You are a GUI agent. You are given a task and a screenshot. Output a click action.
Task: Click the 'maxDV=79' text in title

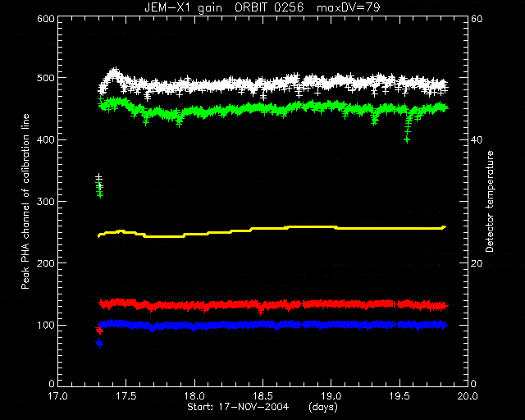click(349, 7)
